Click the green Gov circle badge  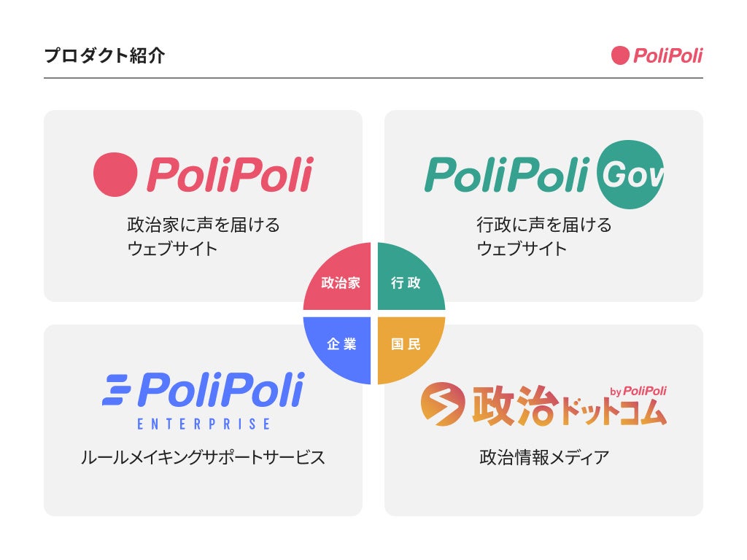[x=630, y=175]
